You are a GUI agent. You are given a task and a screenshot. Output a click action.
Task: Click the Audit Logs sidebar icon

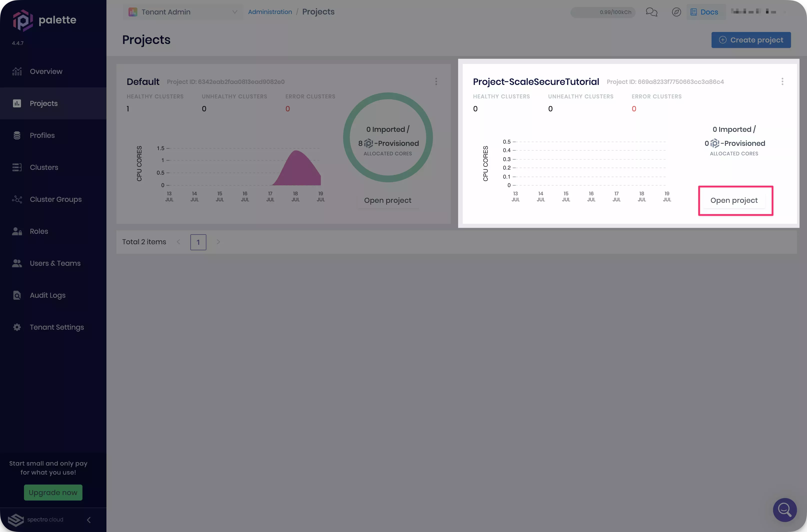(x=17, y=295)
